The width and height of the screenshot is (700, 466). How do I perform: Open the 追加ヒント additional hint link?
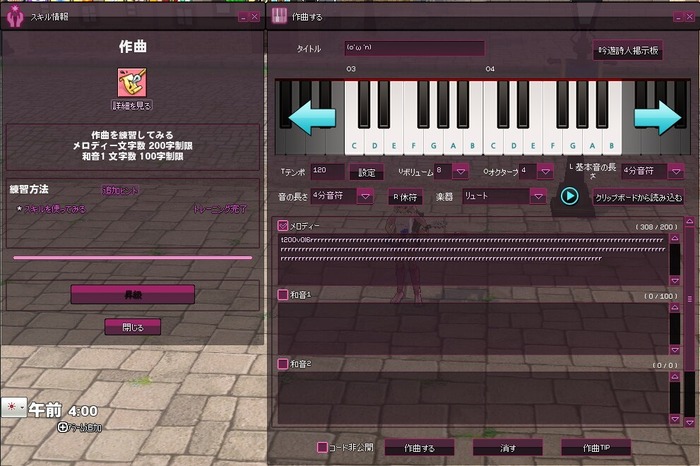point(121,190)
